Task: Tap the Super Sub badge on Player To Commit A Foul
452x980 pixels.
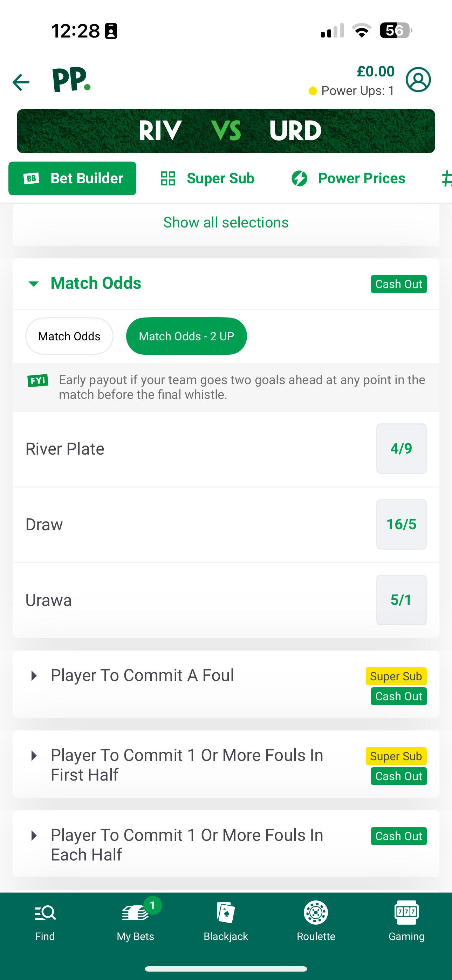Action: click(x=396, y=676)
